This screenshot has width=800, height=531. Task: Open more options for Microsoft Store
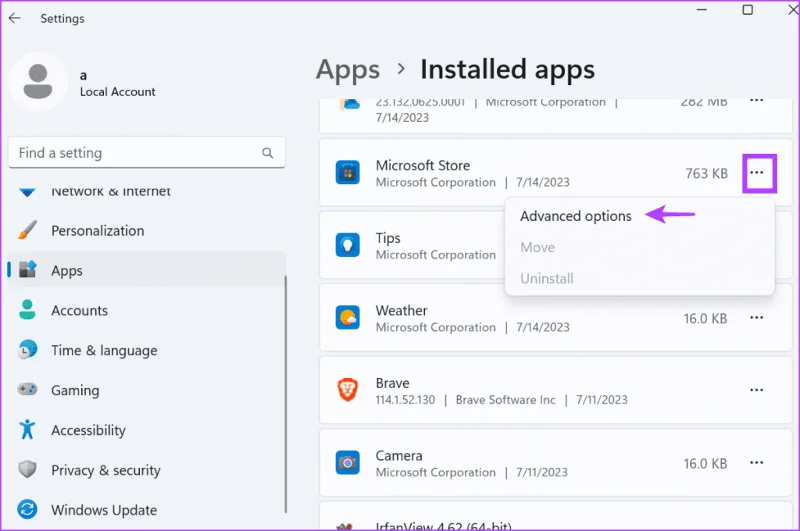(x=757, y=173)
